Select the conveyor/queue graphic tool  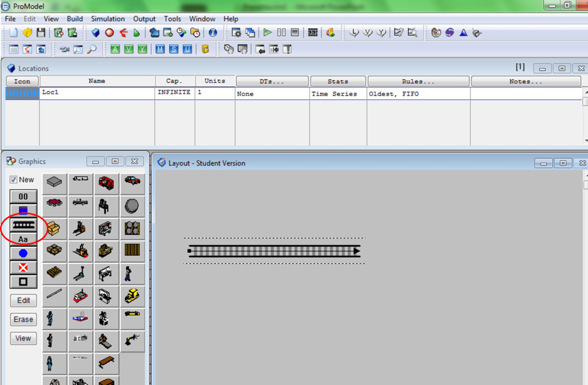coord(23,225)
